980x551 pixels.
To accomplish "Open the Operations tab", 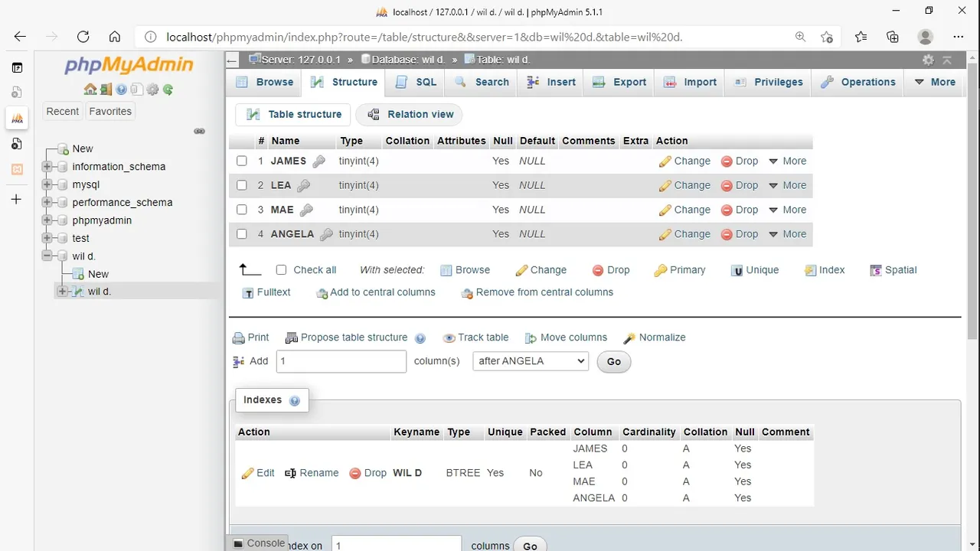I will coord(857,82).
